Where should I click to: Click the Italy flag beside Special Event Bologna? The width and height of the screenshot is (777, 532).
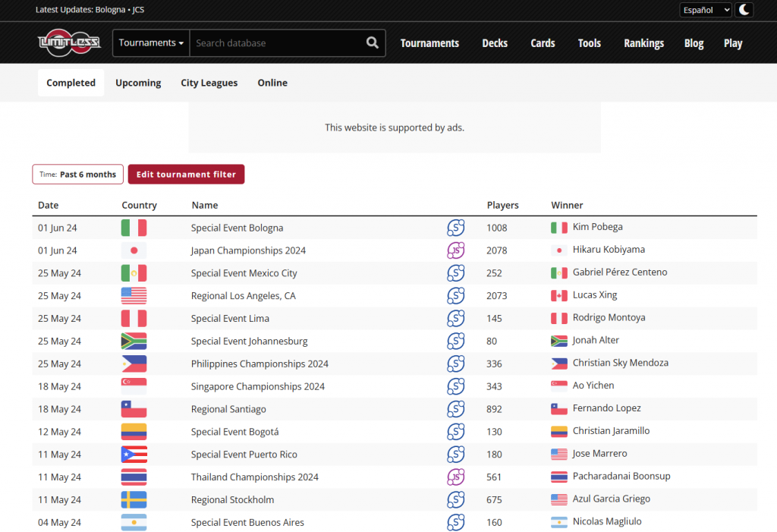134,228
